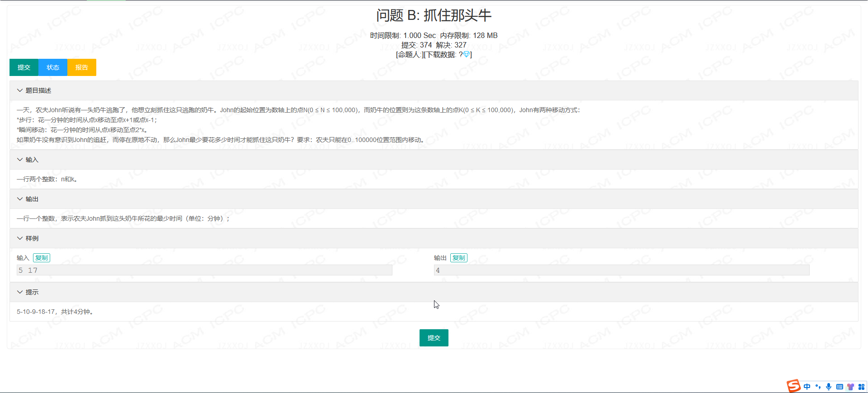Click the blue diamond icon after 下载数据
Screen dimensions: 868x393
tap(466, 54)
